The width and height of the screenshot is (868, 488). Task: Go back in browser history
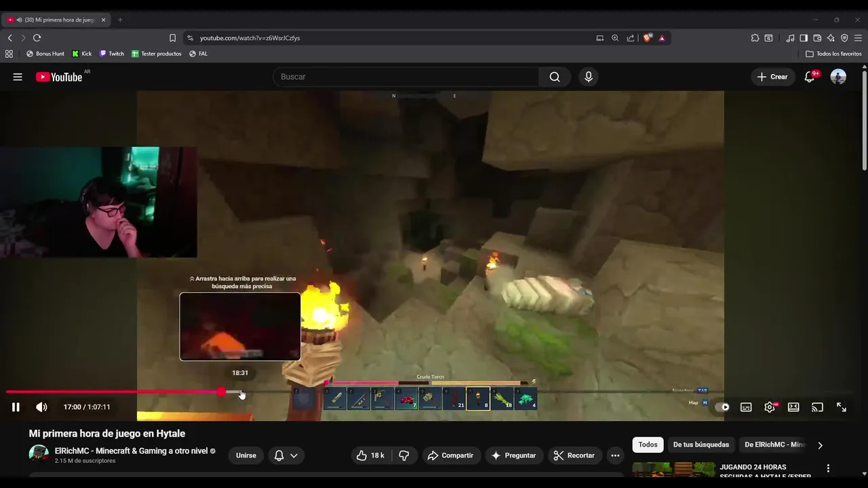[9, 38]
